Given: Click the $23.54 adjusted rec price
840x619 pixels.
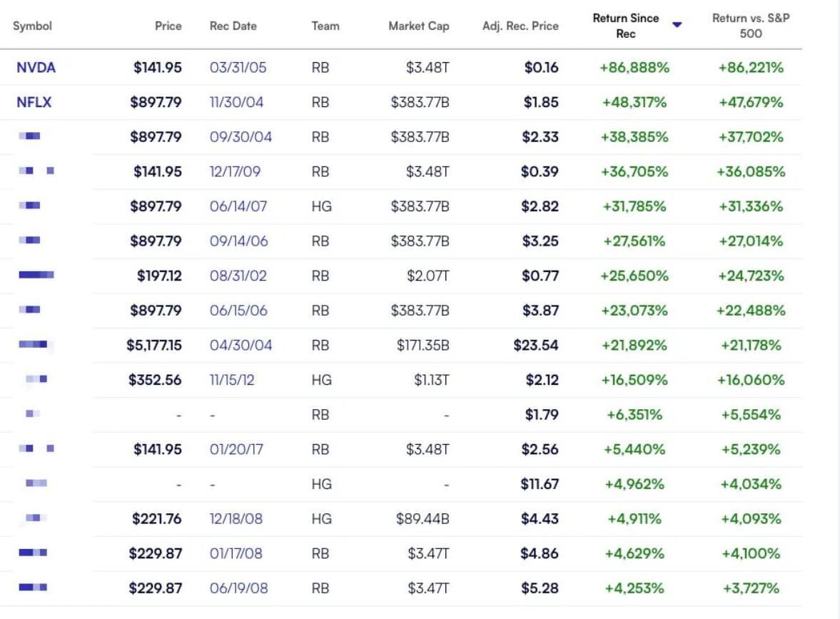Looking at the screenshot, I should [536, 345].
